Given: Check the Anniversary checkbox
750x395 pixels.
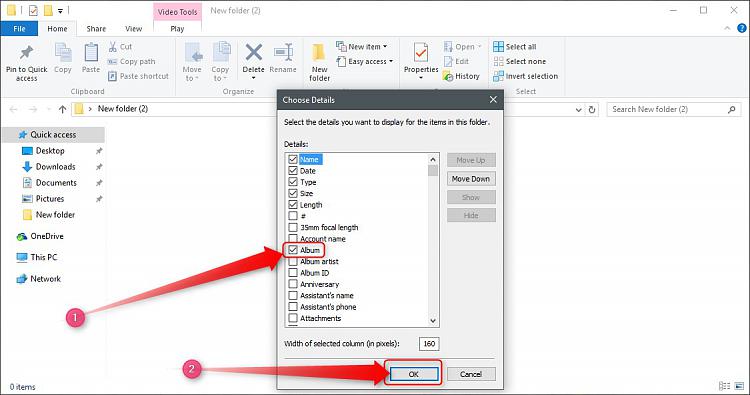Looking at the screenshot, I should (293, 284).
